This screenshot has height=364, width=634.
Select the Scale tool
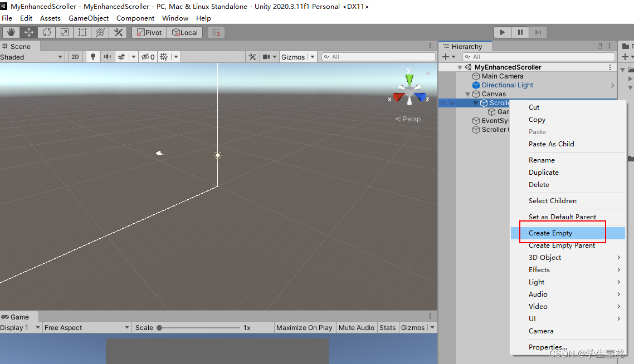64,32
